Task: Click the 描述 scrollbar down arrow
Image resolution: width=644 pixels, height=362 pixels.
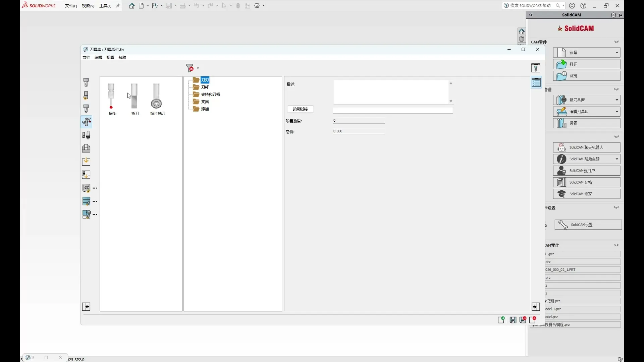Action: [451, 101]
